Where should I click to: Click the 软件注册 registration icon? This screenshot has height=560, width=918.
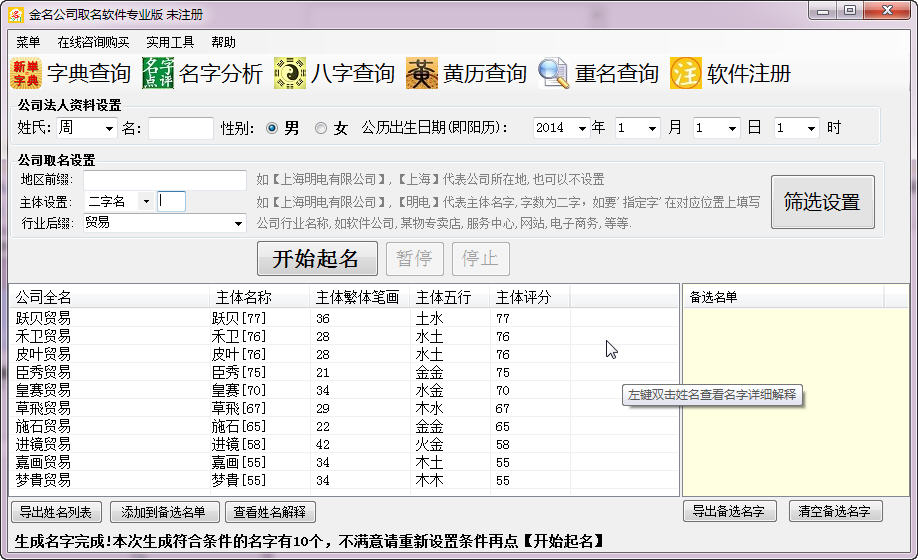point(686,74)
